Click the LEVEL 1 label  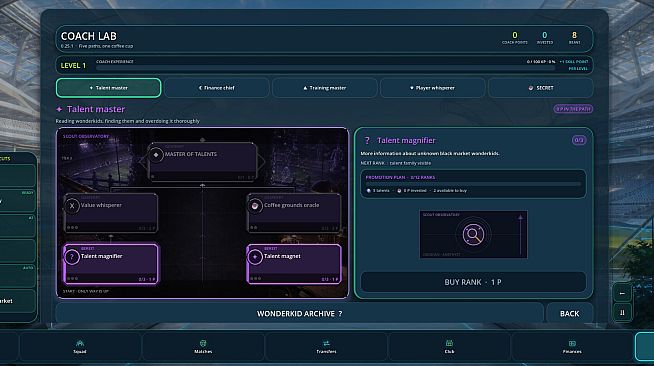[x=73, y=65]
